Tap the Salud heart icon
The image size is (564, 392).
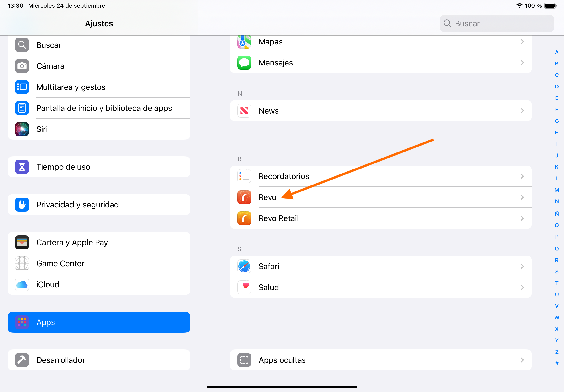click(244, 287)
